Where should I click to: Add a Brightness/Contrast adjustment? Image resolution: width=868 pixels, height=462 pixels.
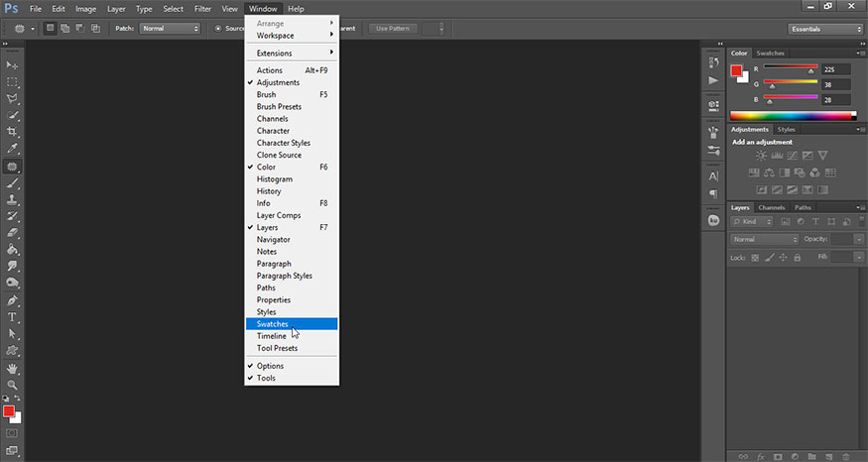coord(761,156)
